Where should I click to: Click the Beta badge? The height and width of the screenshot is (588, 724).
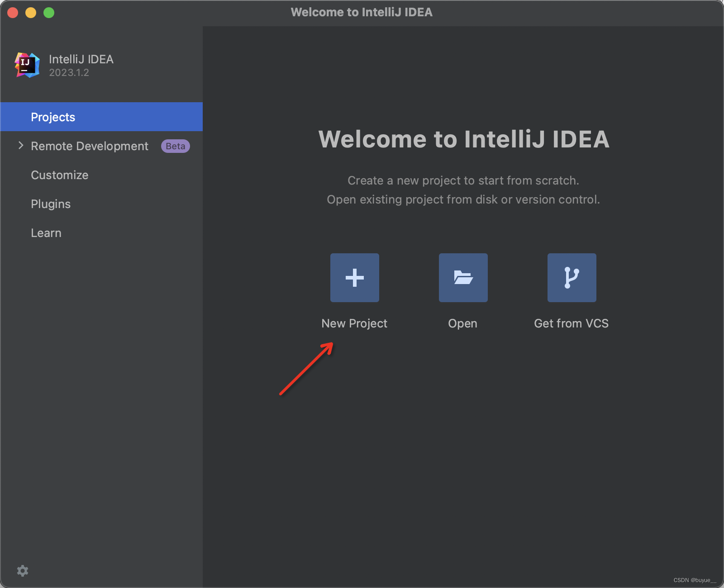coord(176,146)
